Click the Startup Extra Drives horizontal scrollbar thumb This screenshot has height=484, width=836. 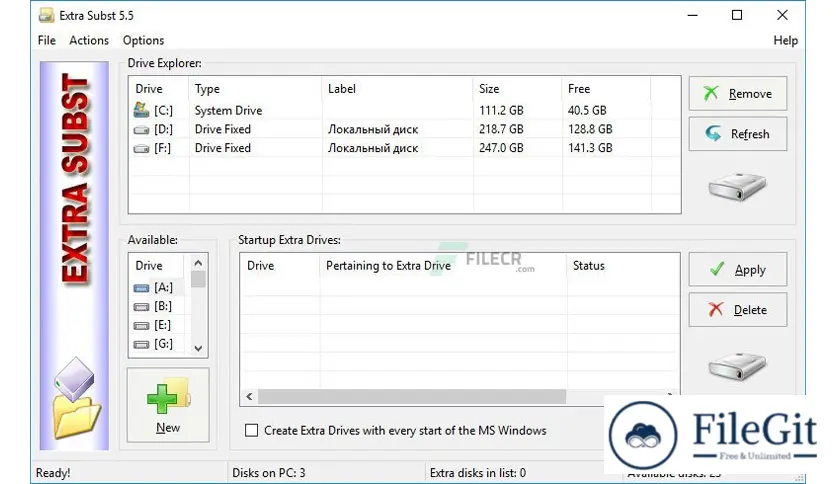(412, 397)
